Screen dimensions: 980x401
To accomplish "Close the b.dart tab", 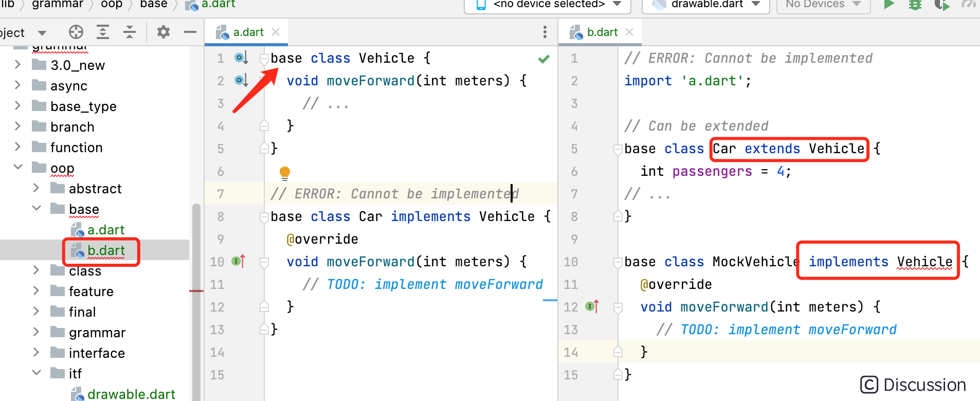I will [629, 32].
